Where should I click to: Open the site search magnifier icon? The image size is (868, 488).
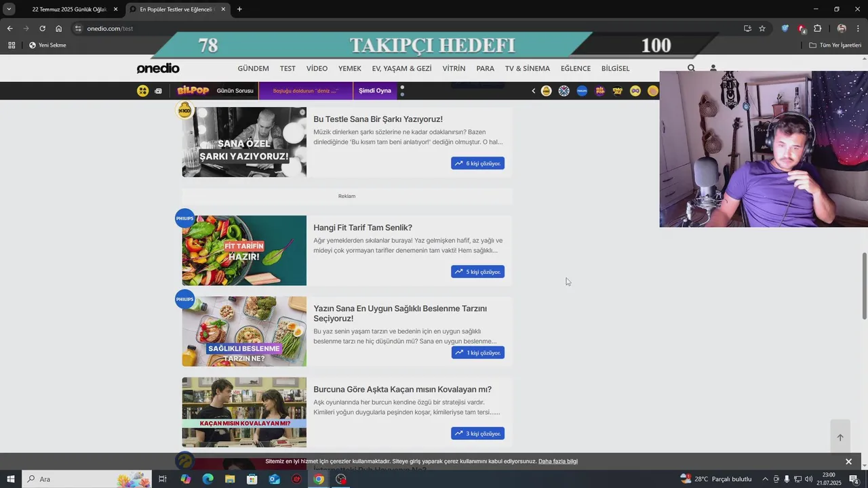point(691,68)
